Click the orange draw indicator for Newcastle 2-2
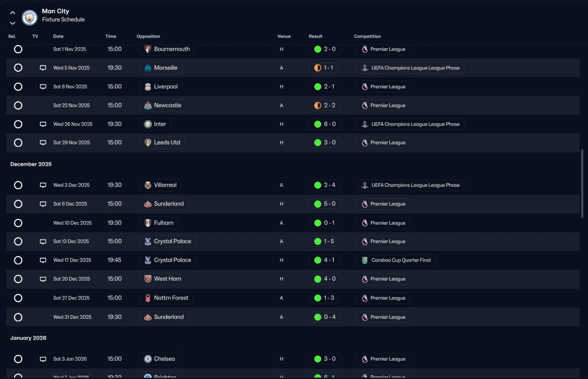The image size is (588, 379). click(317, 105)
